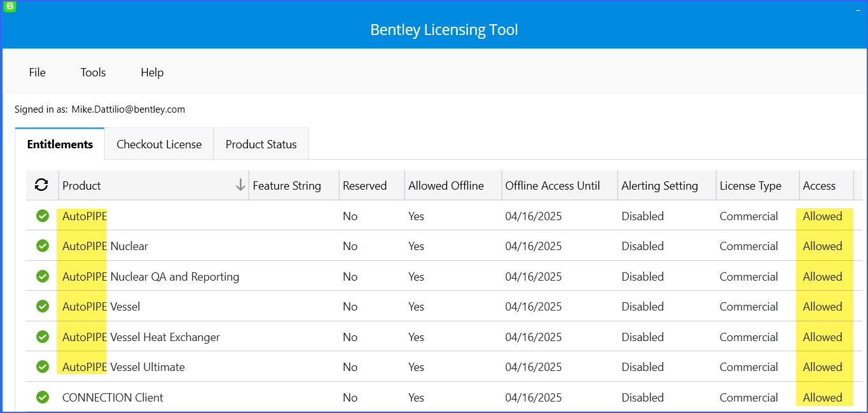Click the refresh entitlements icon
The image size is (868, 413).
tap(41, 185)
